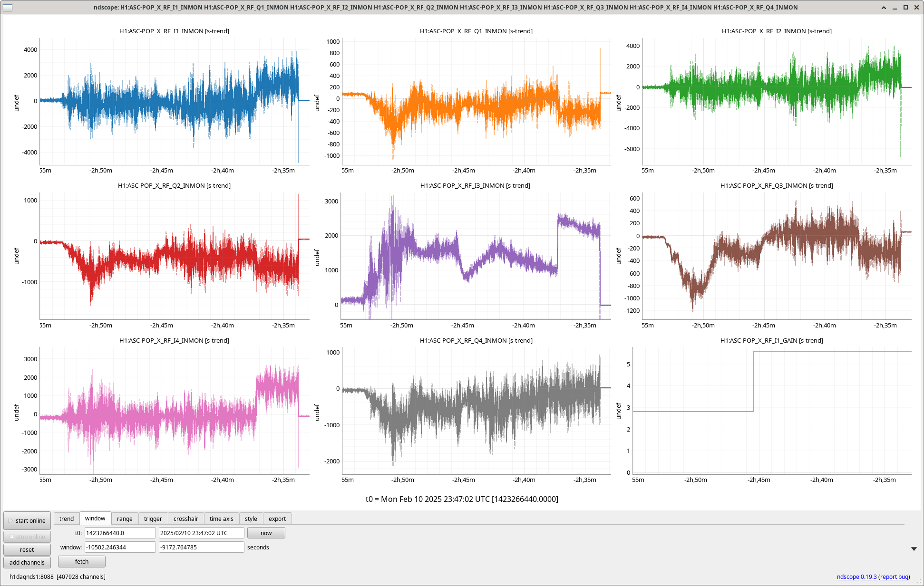924x586 pixels.
Task: Click the orange Q1_INMON trace plot
Action: (476, 101)
